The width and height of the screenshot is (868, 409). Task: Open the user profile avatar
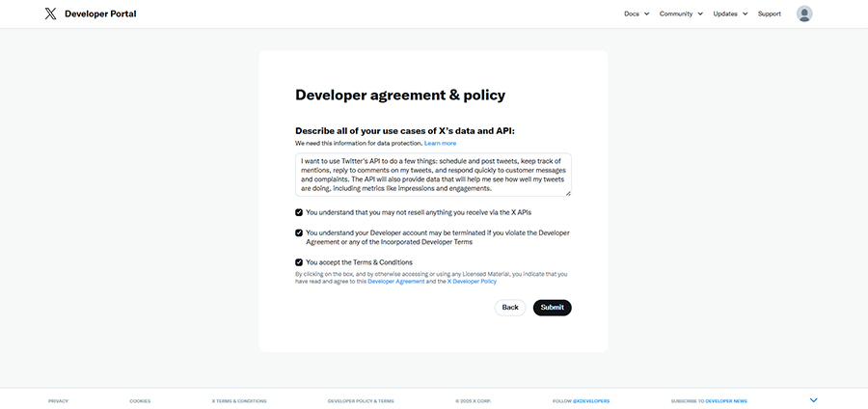pyautogui.click(x=803, y=14)
